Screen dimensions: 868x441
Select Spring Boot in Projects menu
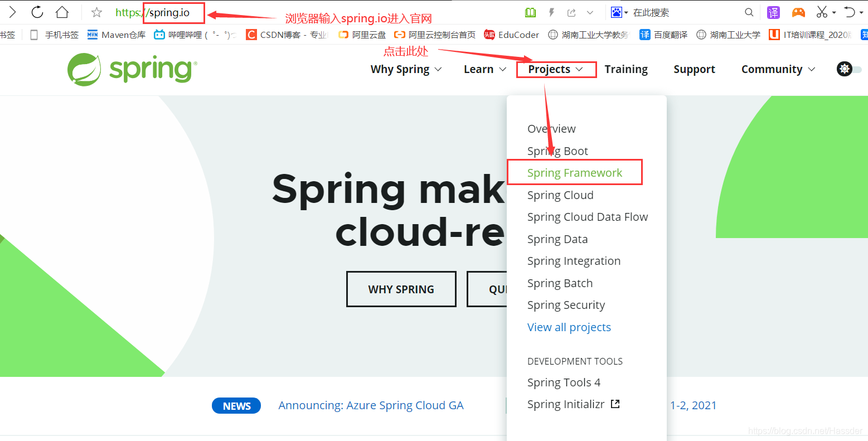point(557,151)
